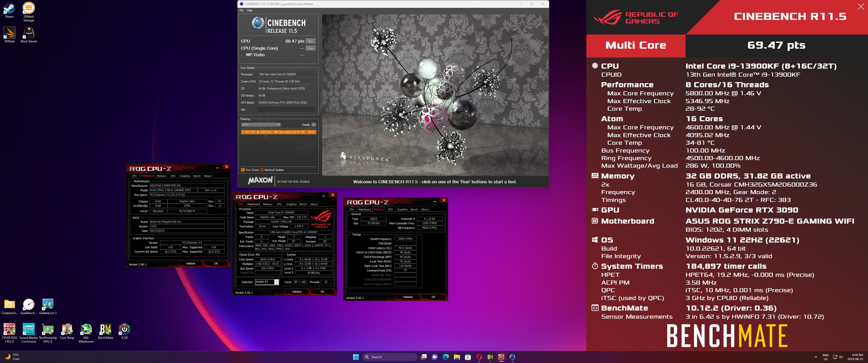This screenshot has height=363, width=868.
Task: Open the Cinebench folder on the desktop
Action: click(x=9, y=307)
